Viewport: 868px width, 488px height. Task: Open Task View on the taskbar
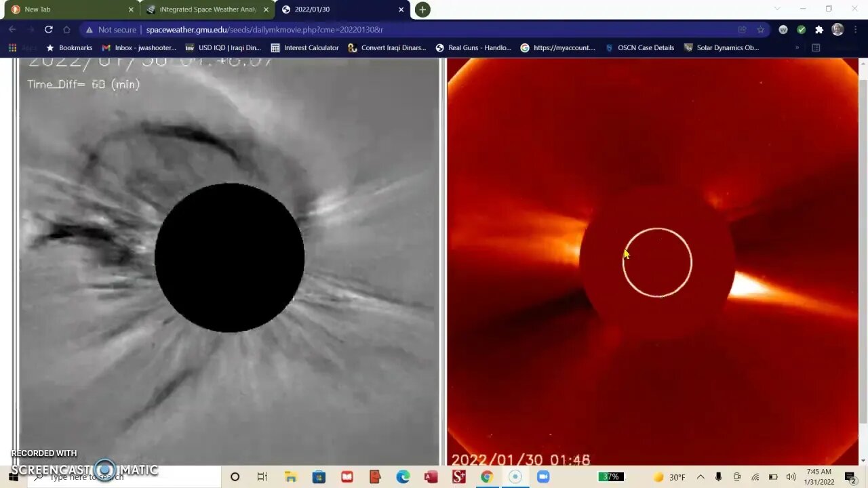point(262,477)
